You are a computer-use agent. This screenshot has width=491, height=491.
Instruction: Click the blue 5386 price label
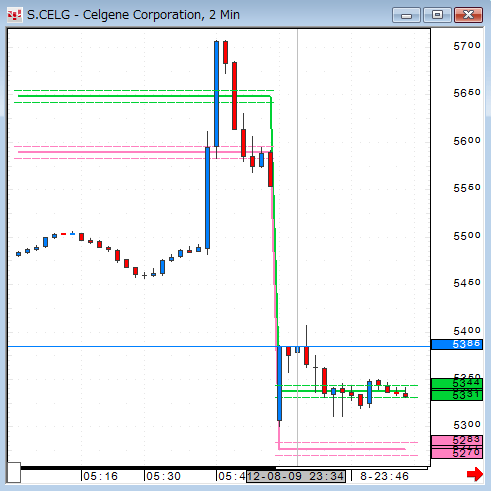457,344
